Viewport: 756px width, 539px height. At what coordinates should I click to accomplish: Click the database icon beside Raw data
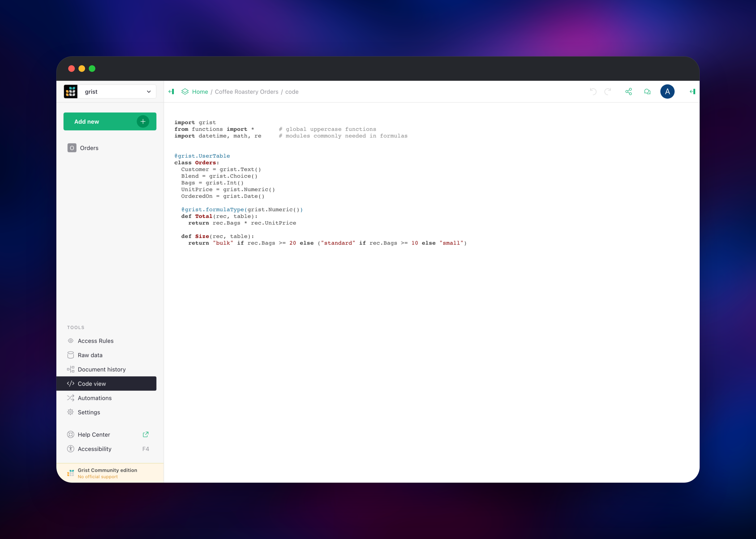70,355
